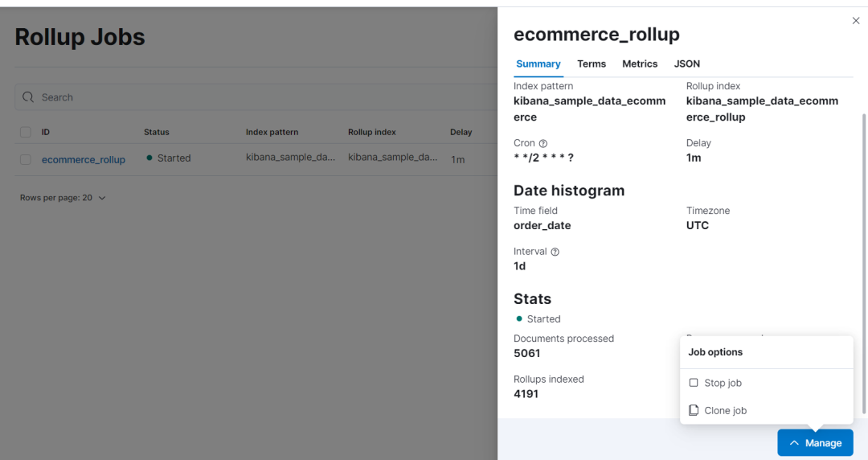This screenshot has width=868, height=460.
Task: Click the 1d interval value
Action: 519,266
